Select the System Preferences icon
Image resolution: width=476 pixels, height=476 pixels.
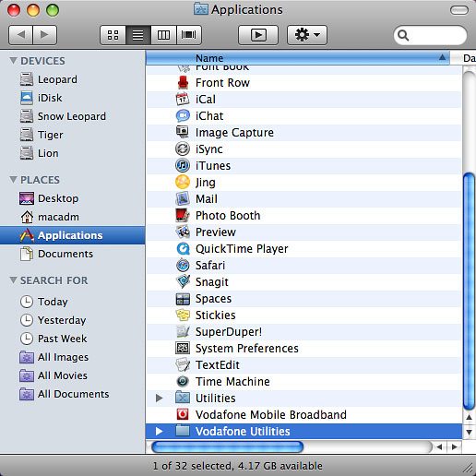pyautogui.click(x=183, y=349)
